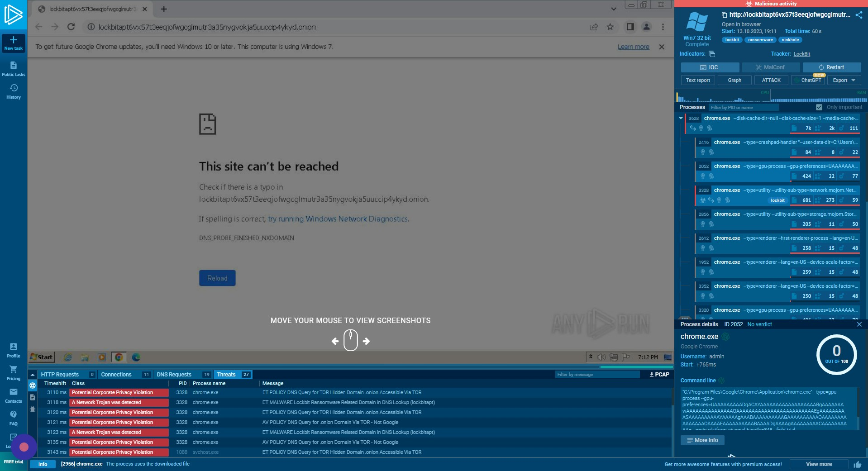Collapse the network panel with the up arrow
868x471 pixels.
33,375
